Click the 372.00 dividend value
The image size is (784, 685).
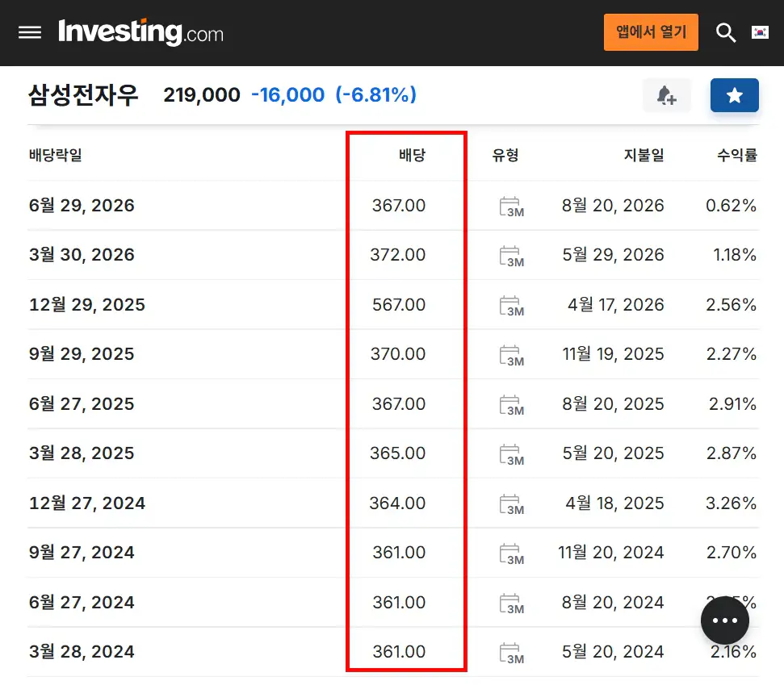[398, 255]
